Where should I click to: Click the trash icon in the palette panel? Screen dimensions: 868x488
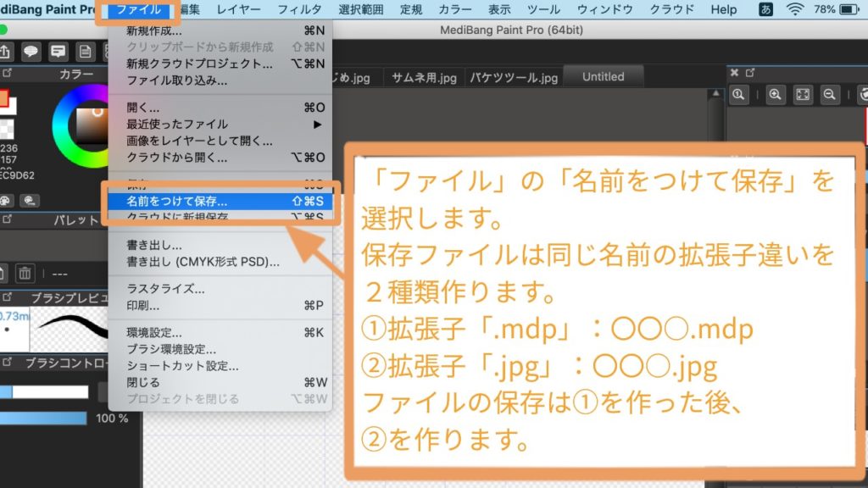(x=25, y=273)
